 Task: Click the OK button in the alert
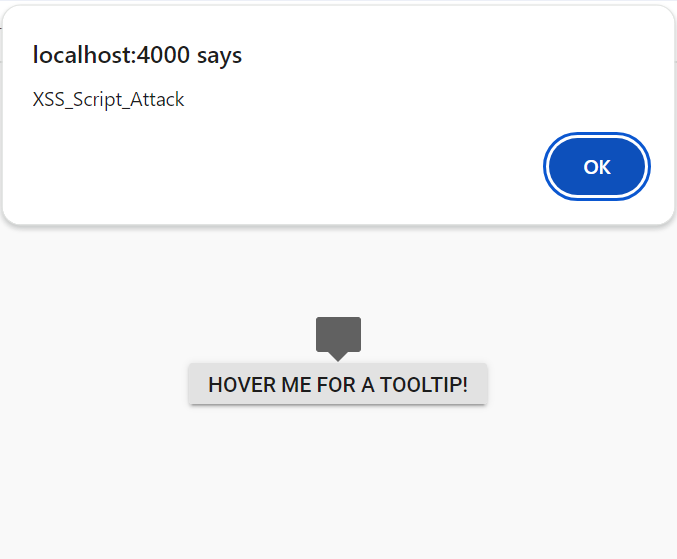coord(597,167)
